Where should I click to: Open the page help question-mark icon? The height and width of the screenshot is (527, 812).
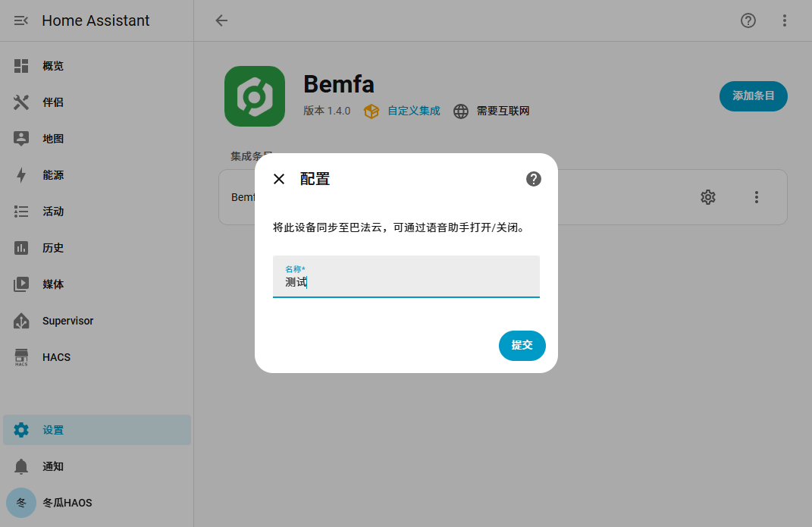pyautogui.click(x=748, y=20)
